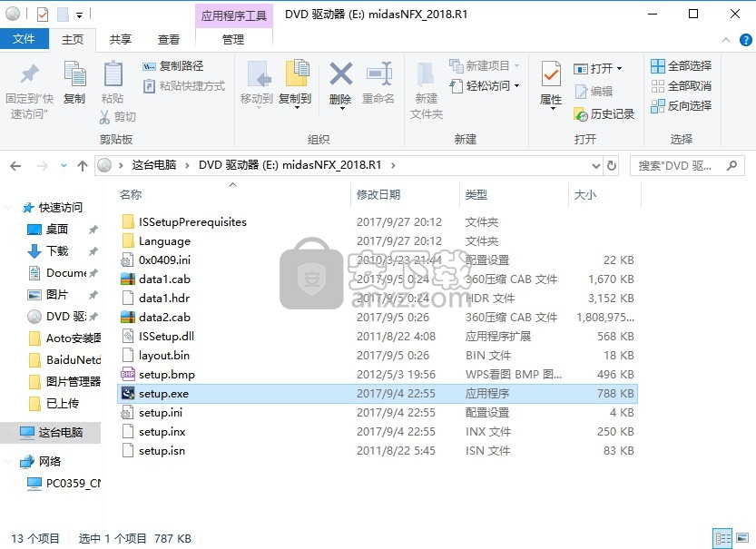Click the Paste ribbon icon
Screen dimensions: 756x549
[113, 74]
